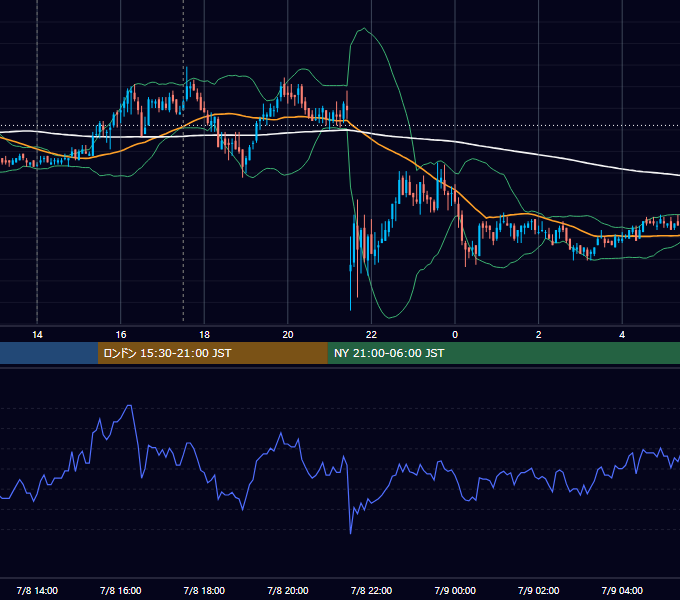Click the '0' hour axis label
Screen dimensions: 680x600
tap(455, 335)
